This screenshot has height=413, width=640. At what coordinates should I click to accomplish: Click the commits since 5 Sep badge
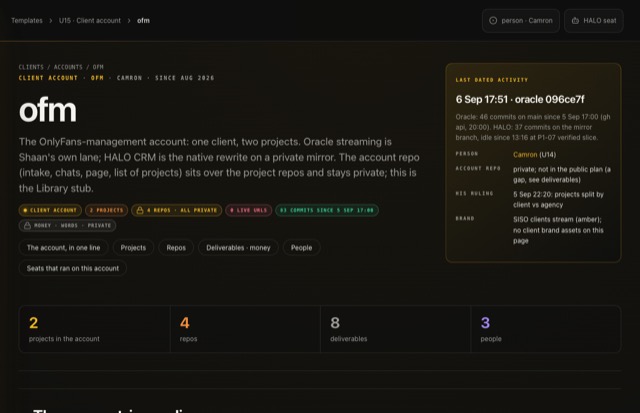click(327, 210)
